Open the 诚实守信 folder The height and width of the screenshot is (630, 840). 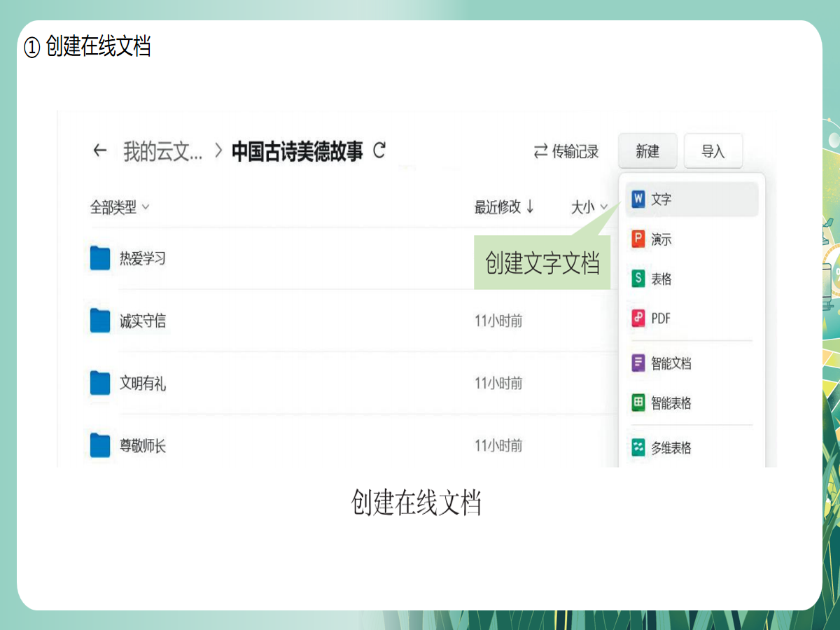(142, 321)
